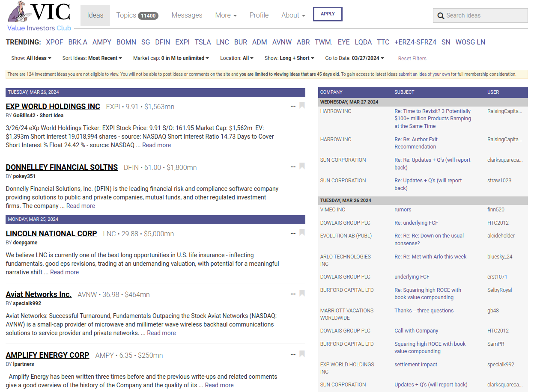Open 'Re: Re: Met with Arlo this week'
This screenshot has height=392, width=534.
click(430, 257)
